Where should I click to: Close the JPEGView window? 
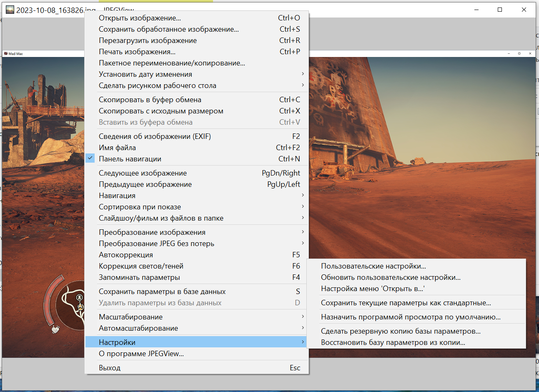click(x=524, y=10)
